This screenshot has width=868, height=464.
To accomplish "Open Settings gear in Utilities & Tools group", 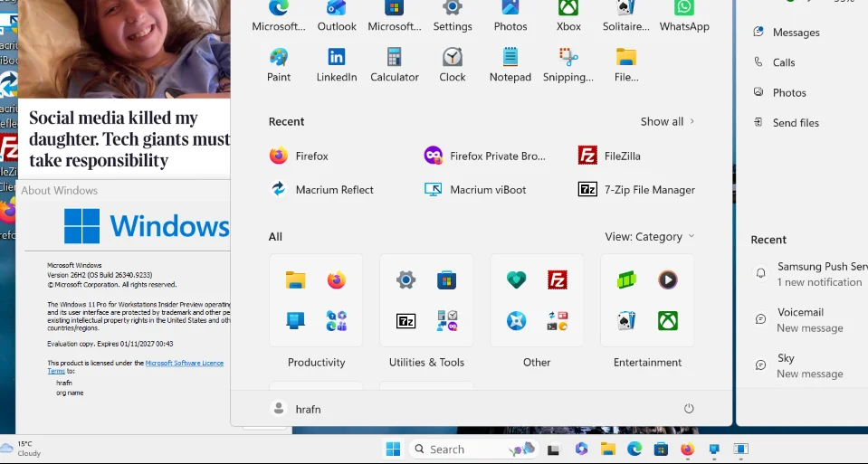I will (x=405, y=279).
